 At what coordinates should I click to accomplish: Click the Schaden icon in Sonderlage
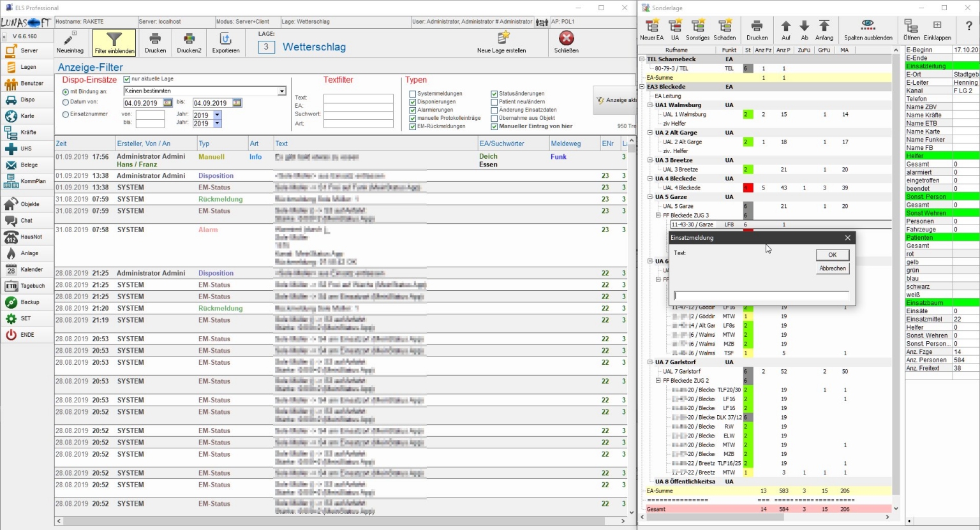[725, 26]
